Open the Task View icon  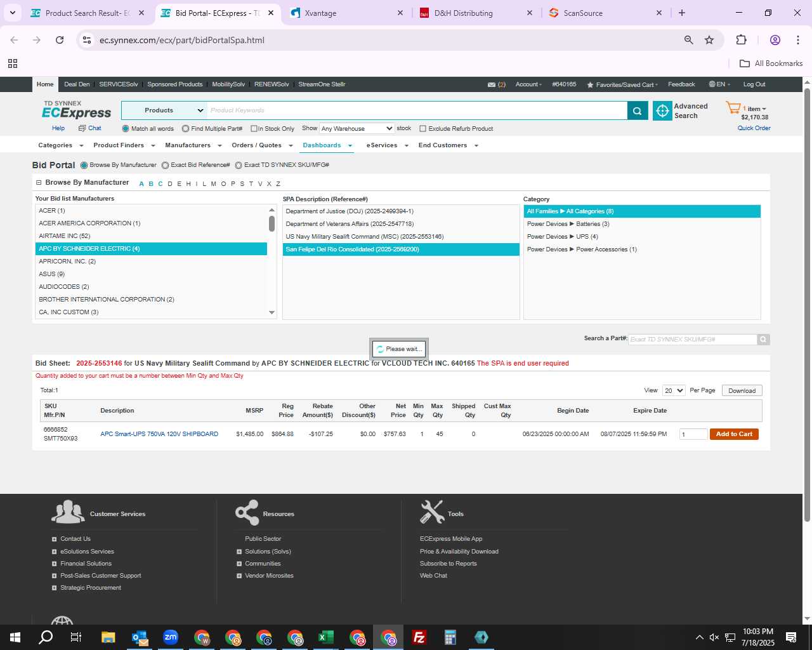[76, 637]
